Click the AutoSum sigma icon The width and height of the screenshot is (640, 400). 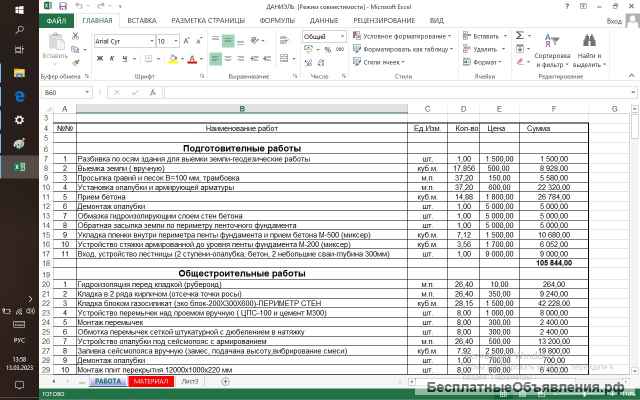pos(520,36)
